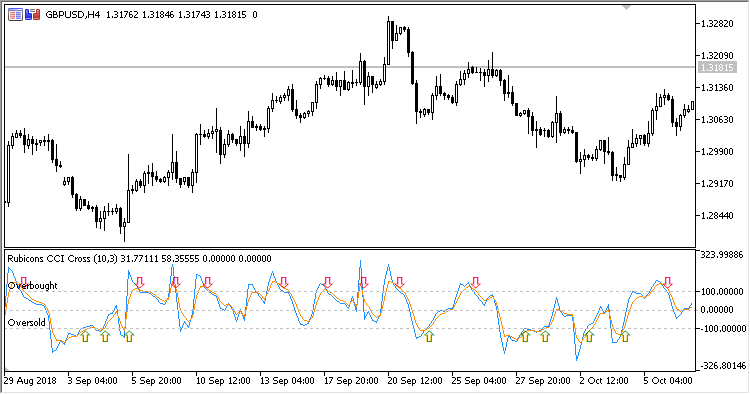The height and width of the screenshot is (394, 750).
Task: Click the GBPUSD,H4 chart title text
Action: click(73, 15)
